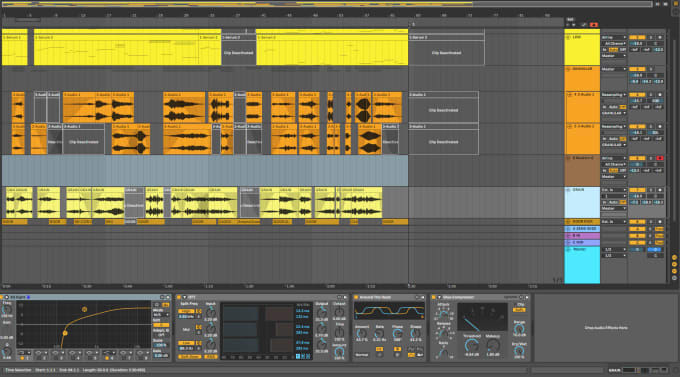Toggle the Glue Compressor device activator

point(433,297)
